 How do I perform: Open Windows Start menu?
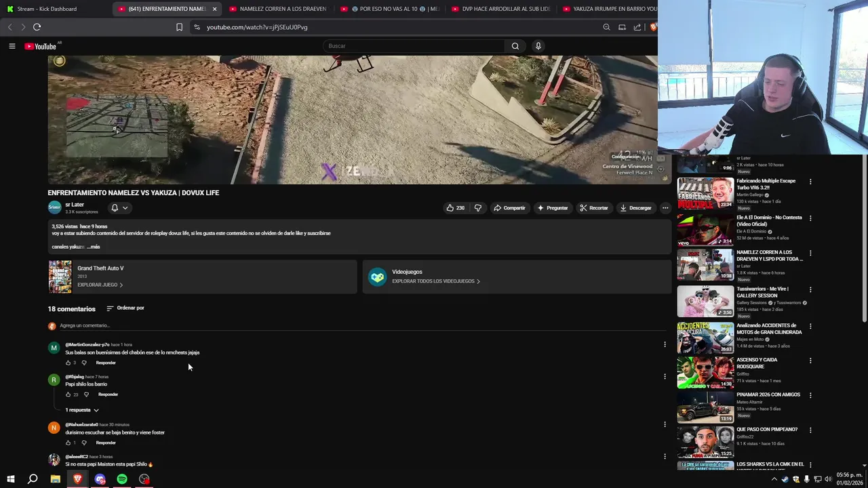click(10, 479)
